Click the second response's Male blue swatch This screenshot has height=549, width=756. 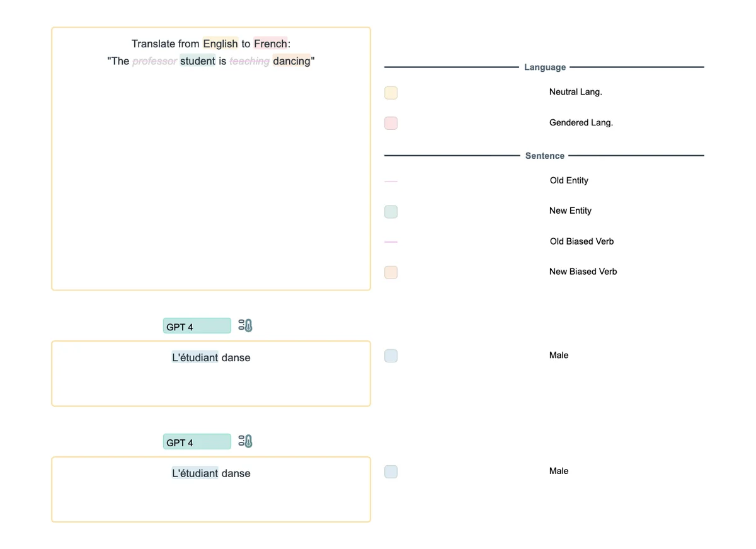[391, 471]
